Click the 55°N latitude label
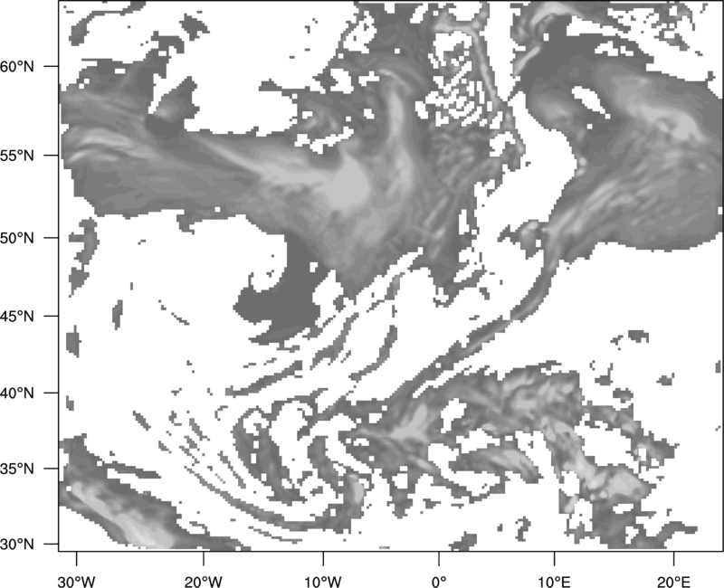Viewport: 724px width, 588px height. [x=17, y=156]
